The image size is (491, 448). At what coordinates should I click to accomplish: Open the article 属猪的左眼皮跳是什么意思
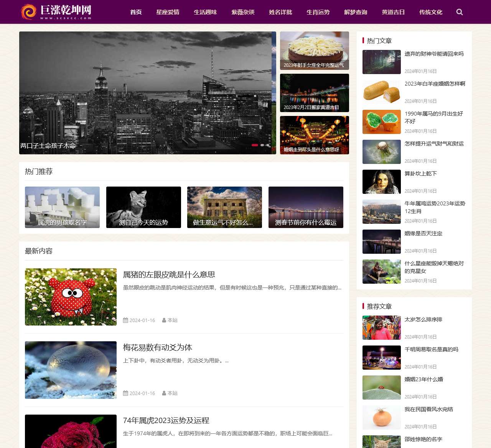[x=169, y=275]
